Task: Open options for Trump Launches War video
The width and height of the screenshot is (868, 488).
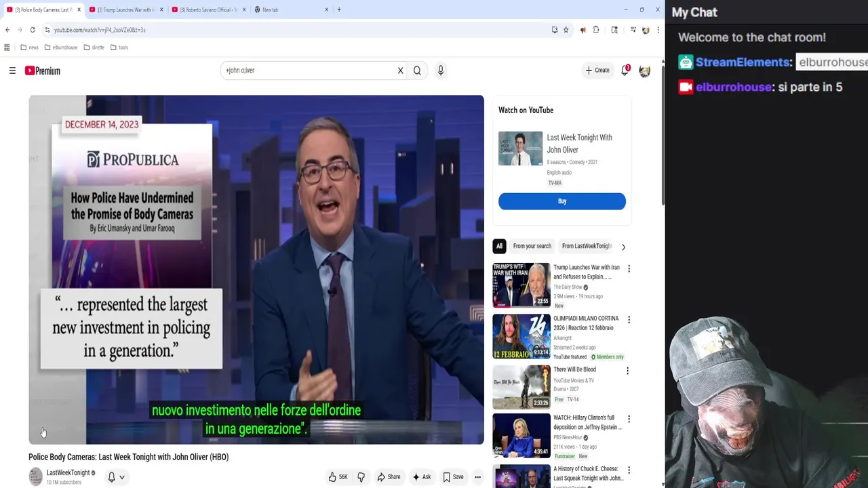Action: (x=629, y=268)
